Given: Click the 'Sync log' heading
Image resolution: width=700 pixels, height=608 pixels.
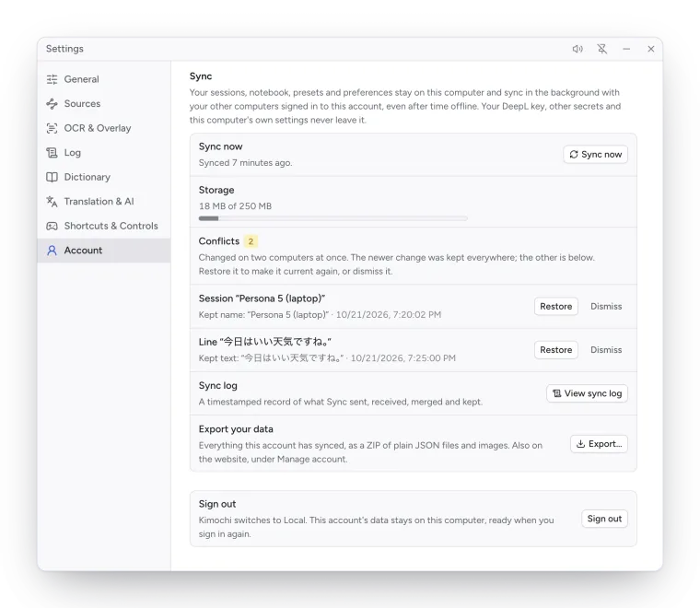Looking at the screenshot, I should click(x=218, y=386).
